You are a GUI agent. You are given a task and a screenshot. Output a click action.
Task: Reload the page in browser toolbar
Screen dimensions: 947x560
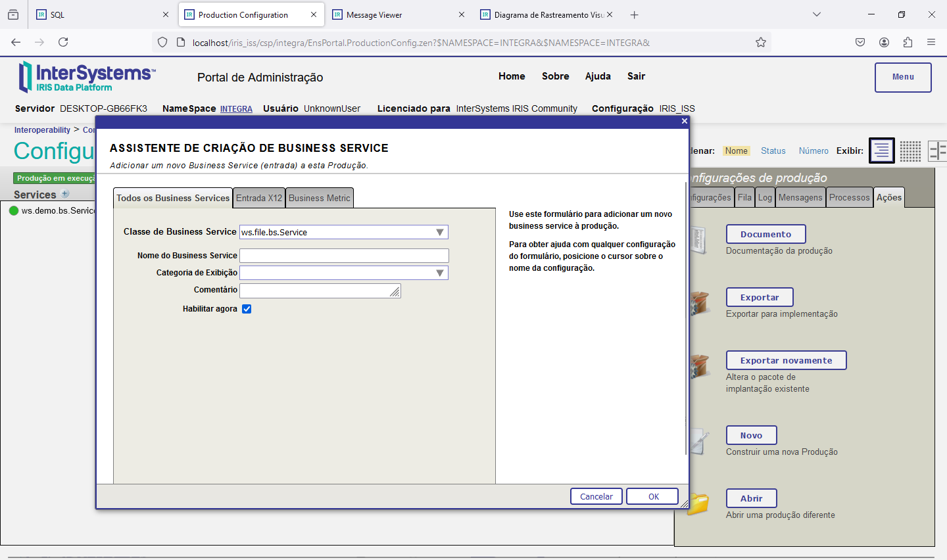tap(63, 43)
